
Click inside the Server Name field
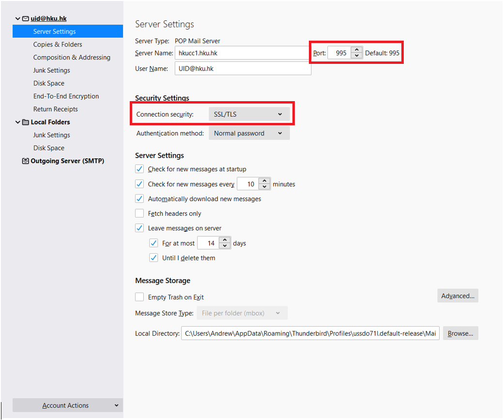(x=242, y=52)
